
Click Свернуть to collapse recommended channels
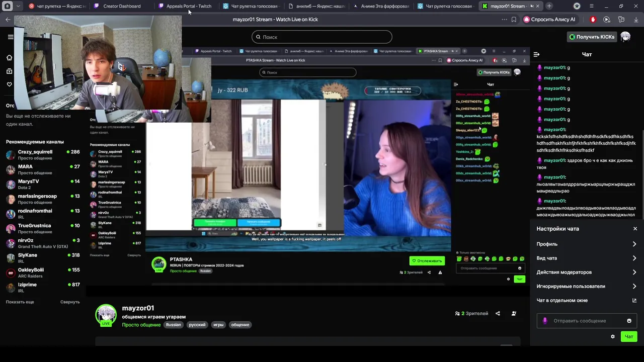pos(70,302)
